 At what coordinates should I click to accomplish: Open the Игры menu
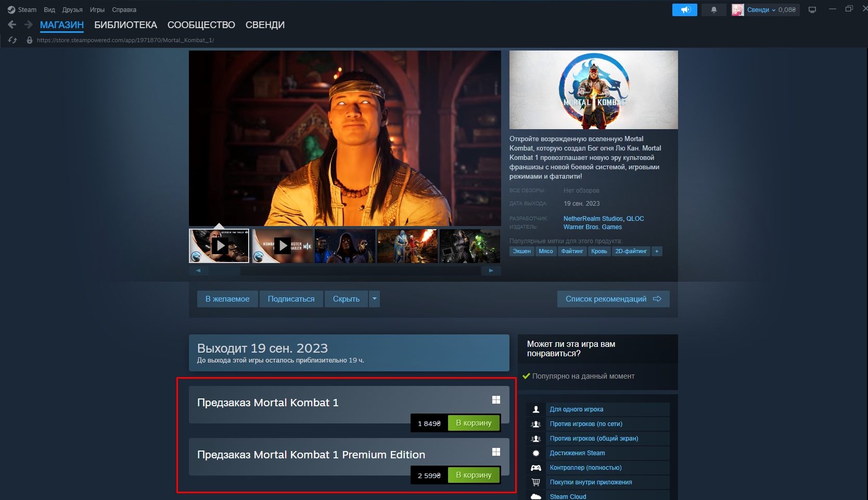[x=97, y=10]
